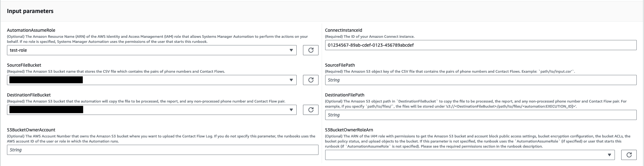Click the DestinationFilePath description text

[476, 104]
